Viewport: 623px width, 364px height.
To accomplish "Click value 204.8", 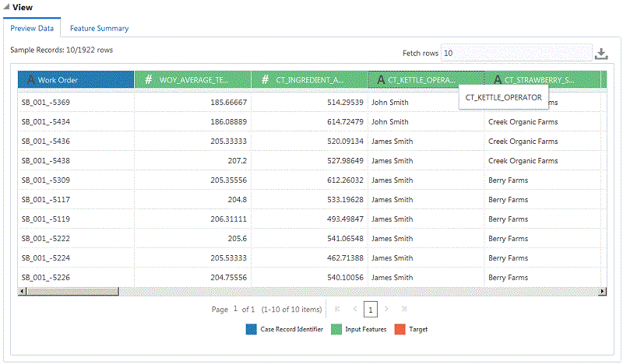I will [238, 200].
